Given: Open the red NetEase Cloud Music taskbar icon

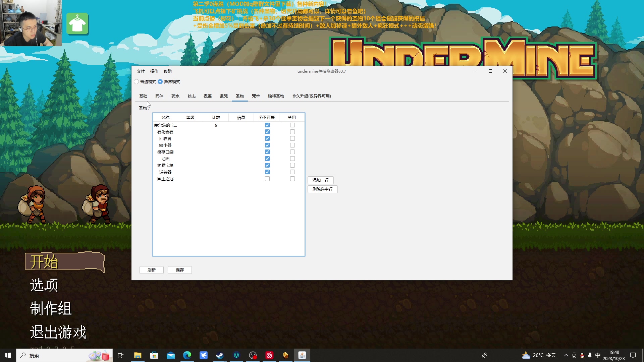Looking at the screenshot, I should click(269, 355).
